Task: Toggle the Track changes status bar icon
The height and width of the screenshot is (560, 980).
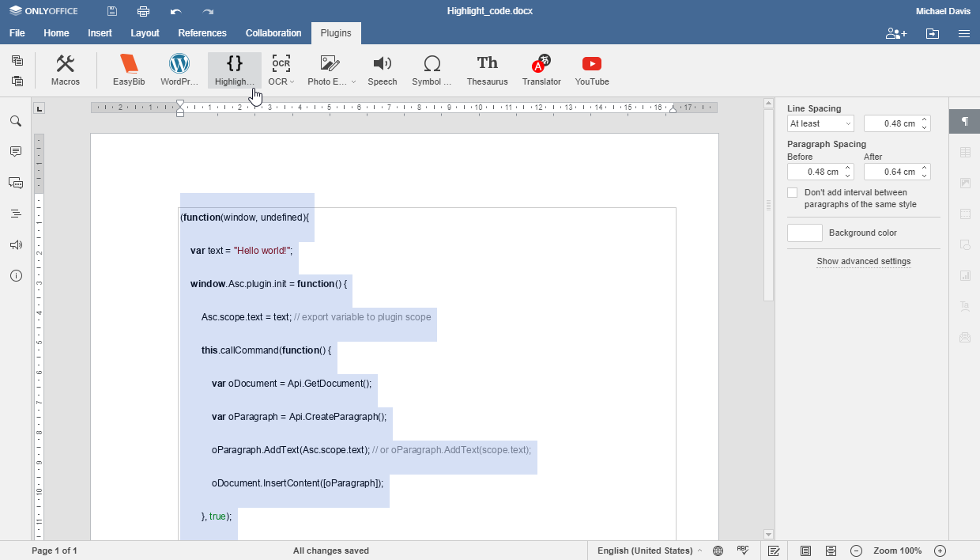Action: click(x=774, y=551)
